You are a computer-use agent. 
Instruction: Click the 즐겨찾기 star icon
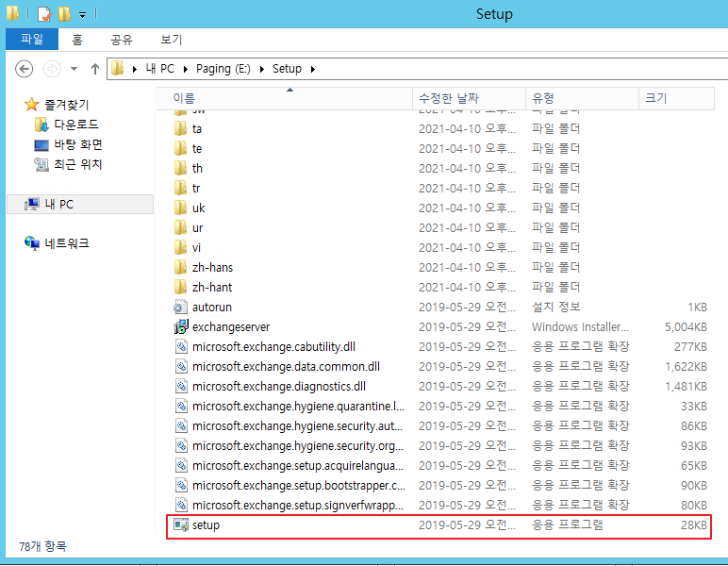click(31, 105)
